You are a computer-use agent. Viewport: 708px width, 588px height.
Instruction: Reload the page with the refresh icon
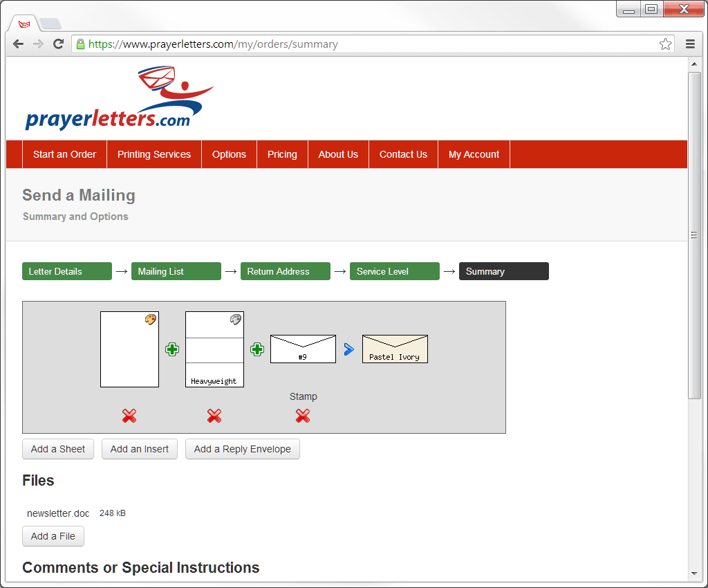(58, 44)
